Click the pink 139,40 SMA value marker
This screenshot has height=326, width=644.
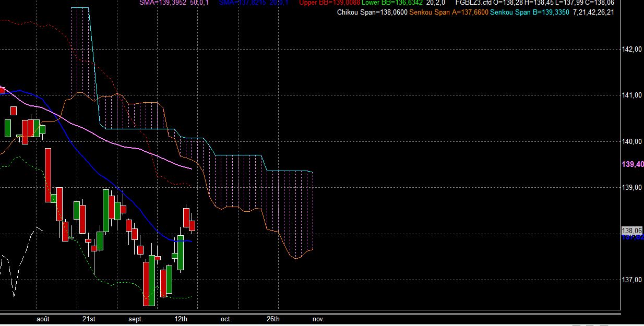(633, 164)
